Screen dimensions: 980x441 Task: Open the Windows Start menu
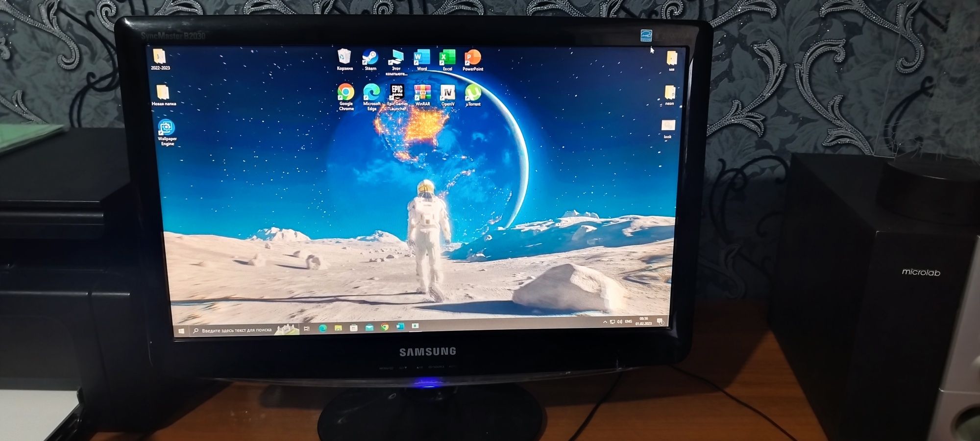(x=181, y=331)
